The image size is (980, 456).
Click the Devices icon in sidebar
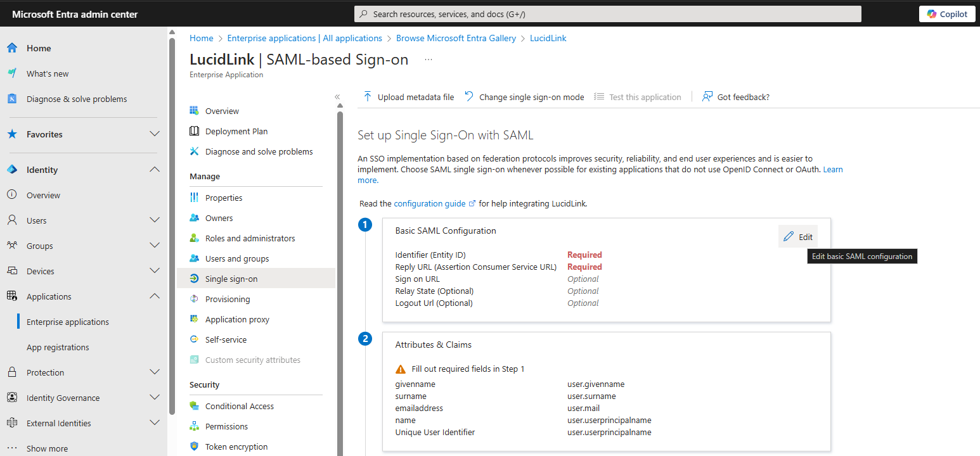tap(12, 271)
